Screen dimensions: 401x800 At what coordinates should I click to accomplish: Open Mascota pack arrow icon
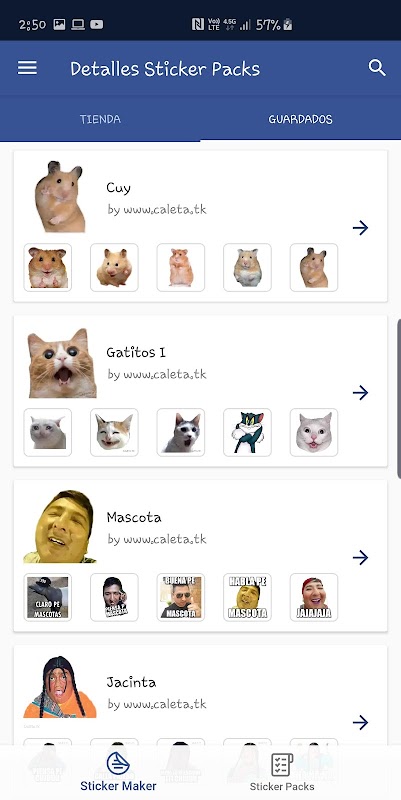coord(360,557)
